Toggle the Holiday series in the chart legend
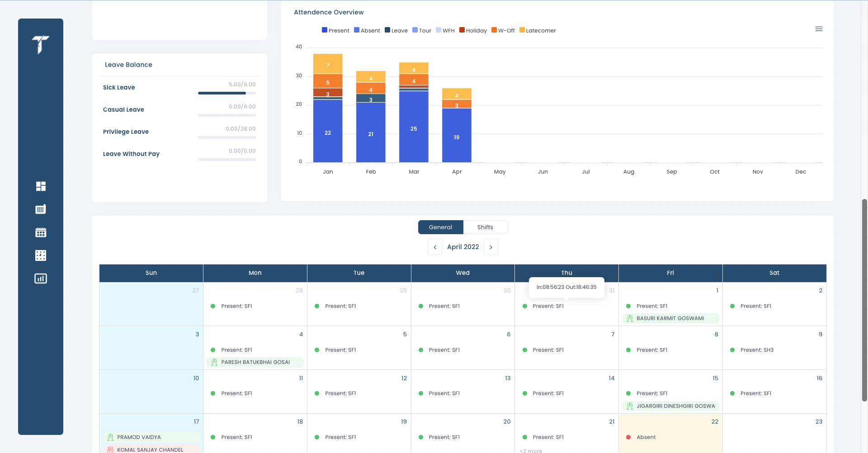The height and width of the screenshot is (453, 868). coord(473,30)
